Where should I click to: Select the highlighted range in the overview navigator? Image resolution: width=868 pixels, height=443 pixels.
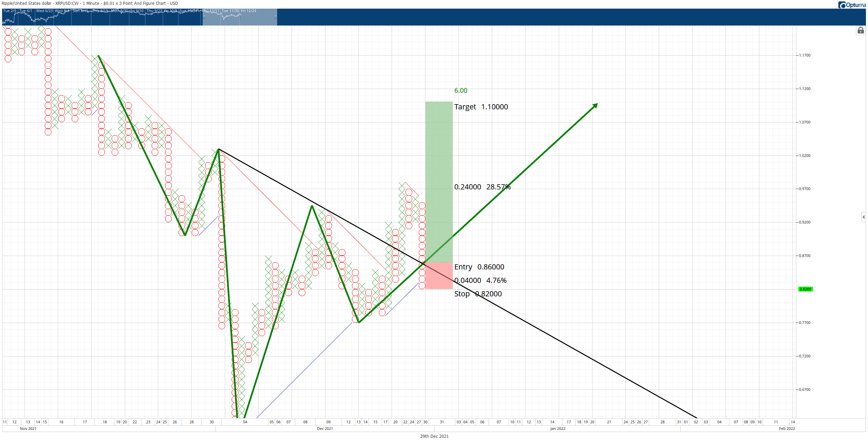click(240, 17)
